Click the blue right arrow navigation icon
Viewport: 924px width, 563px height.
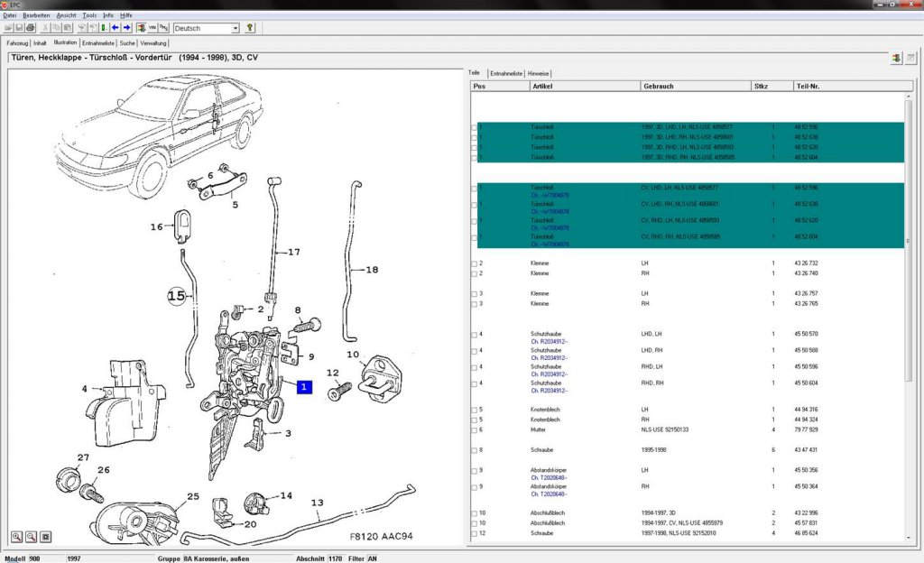coord(126,28)
